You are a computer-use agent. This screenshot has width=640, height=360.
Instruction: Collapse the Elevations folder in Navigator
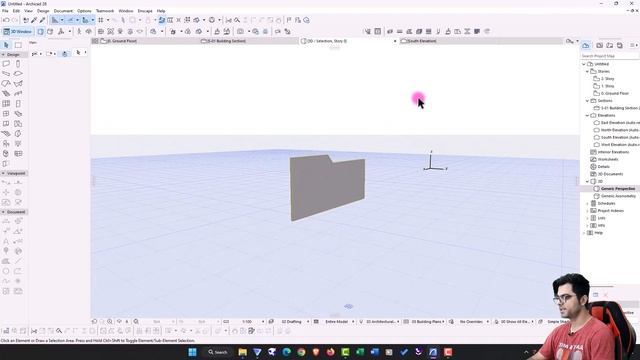click(x=587, y=116)
